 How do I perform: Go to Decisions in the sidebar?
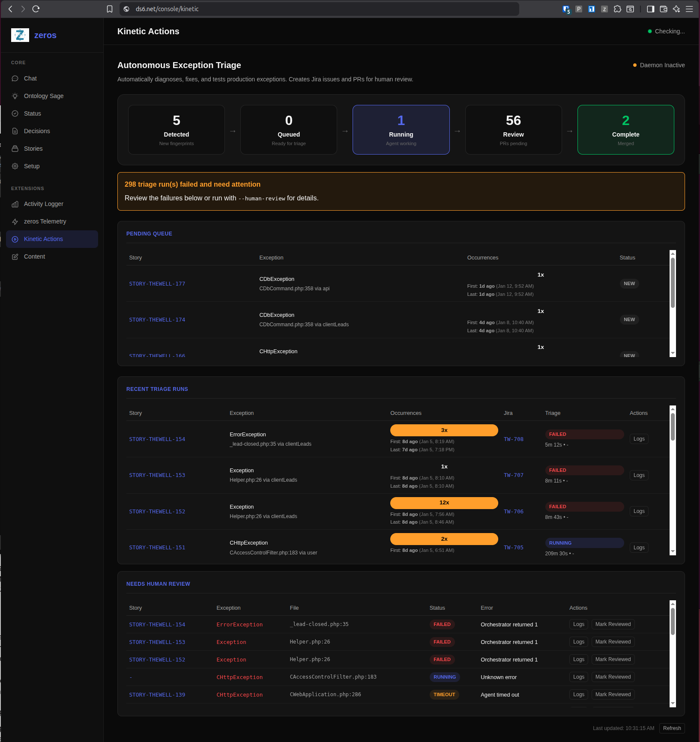[37, 131]
